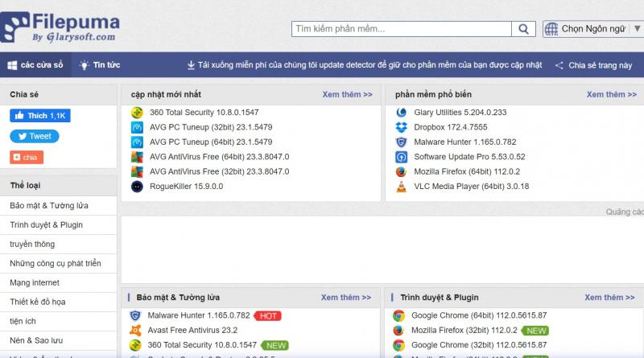Open Dropbox 172.4.7555 link
This screenshot has width=644, height=358.
pos(451,127)
